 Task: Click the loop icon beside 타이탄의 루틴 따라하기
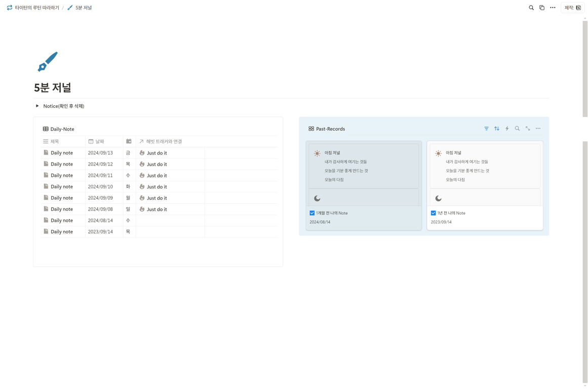click(10, 8)
